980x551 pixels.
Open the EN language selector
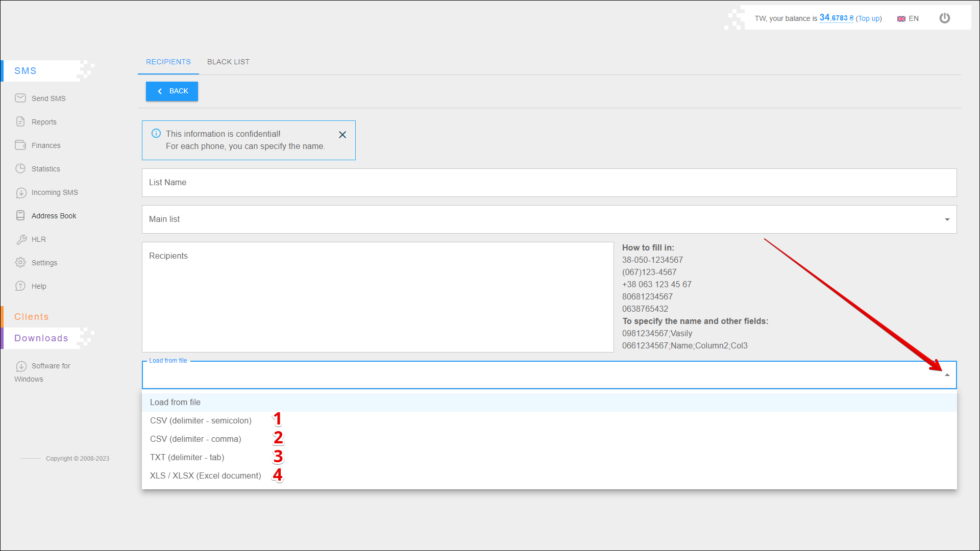pyautogui.click(x=908, y=18)
